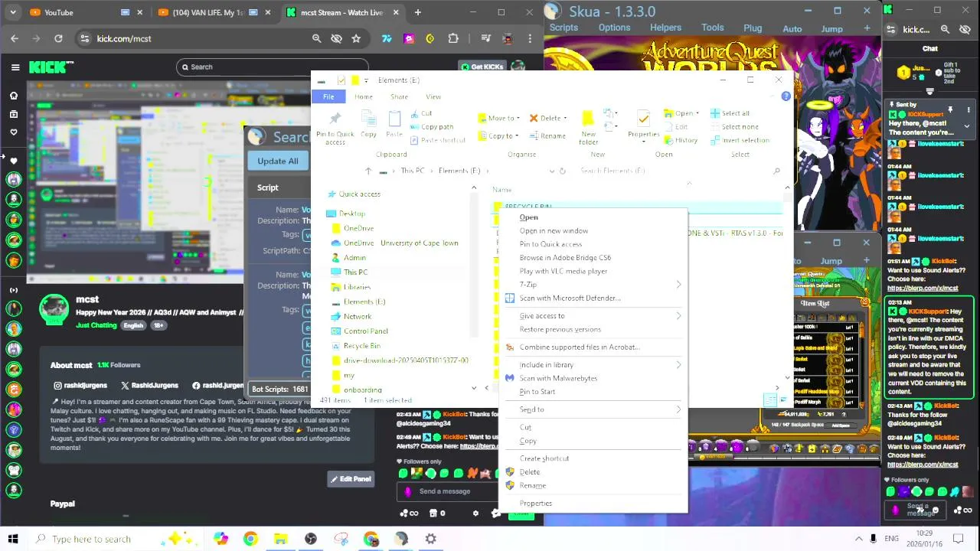
Task: Open Copilot from the taskbar
Action: 220,539
